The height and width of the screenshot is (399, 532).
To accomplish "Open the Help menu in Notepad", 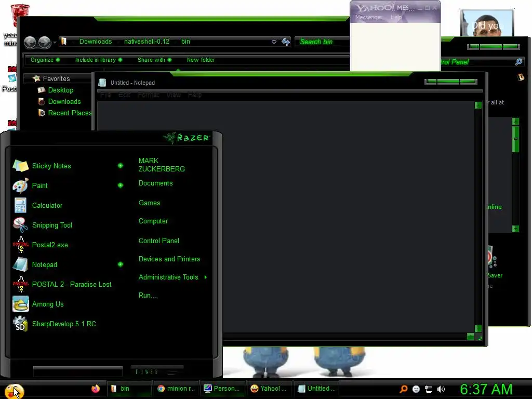I will (x=195, y=95).
